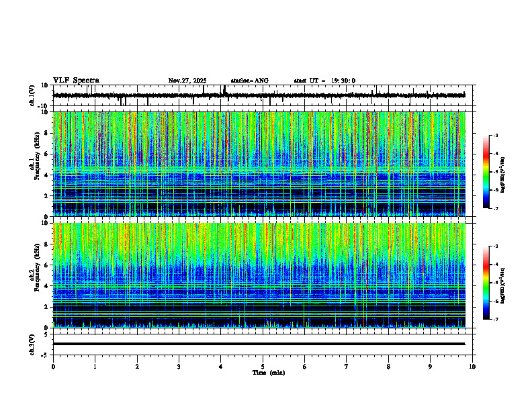
Task: Click the "-3" tick on ch.1 colorbar
Action: [x=495, y=135]
